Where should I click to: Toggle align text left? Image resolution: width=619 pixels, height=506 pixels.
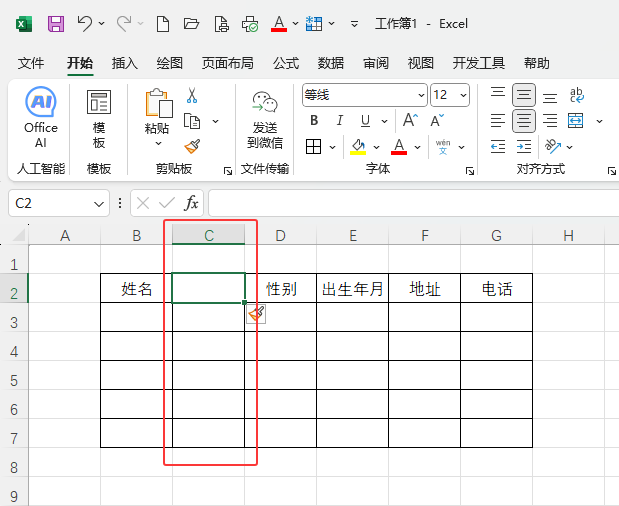[x=498, y=121]
